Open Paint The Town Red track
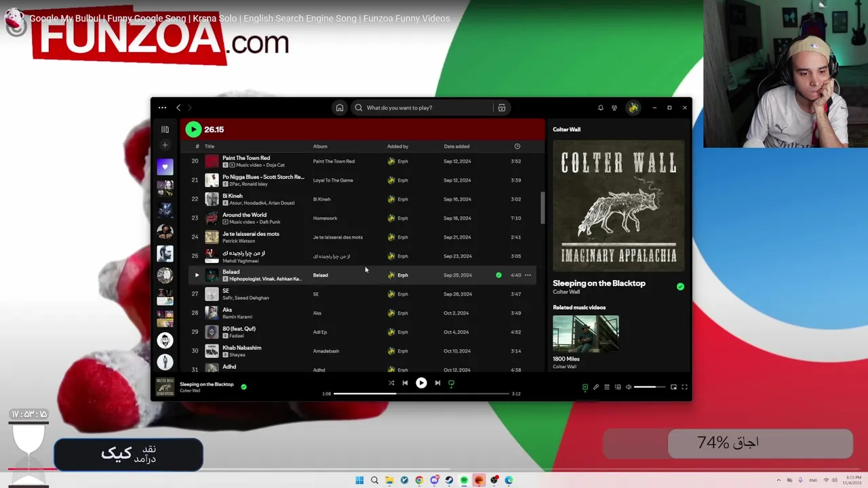 [x=246, y=158]
